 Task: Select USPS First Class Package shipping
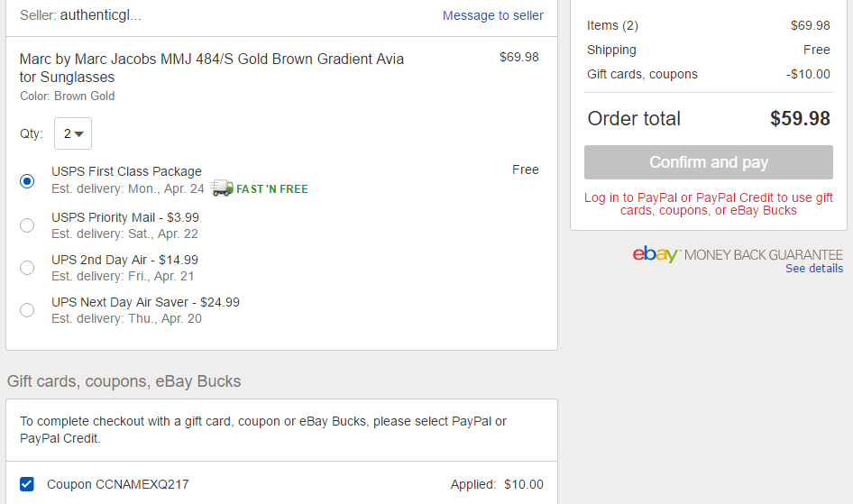pyautogui.click(x=27, y=180)
